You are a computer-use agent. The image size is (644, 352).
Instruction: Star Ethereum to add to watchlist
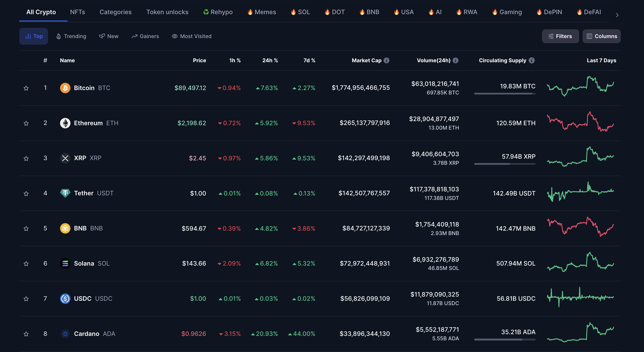26,123
